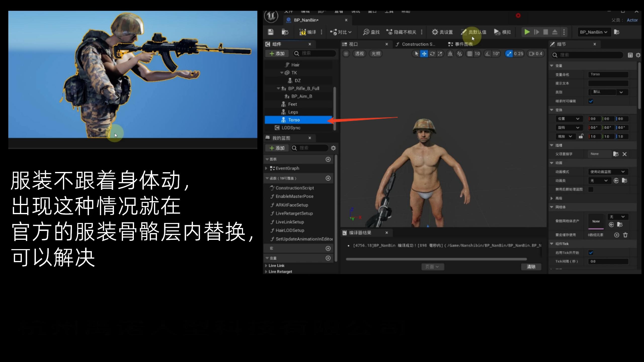Add new graph with plus icon in 图表 row
Image resolution: width=644 pixels, height=362 pixels.
(328, 159)
